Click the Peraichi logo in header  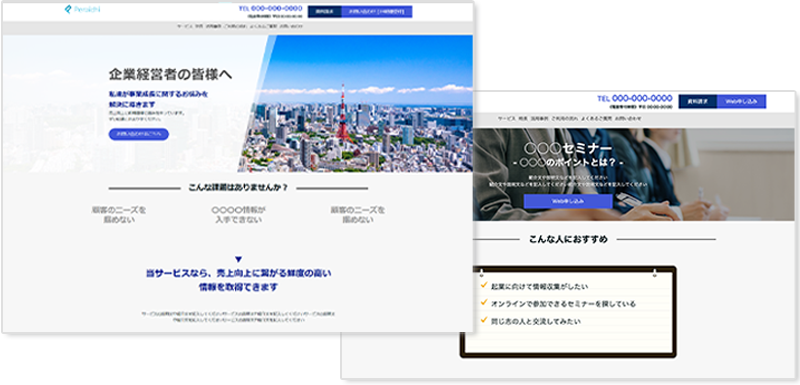83,9
